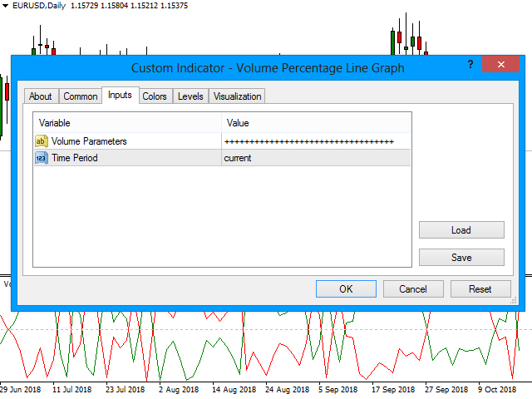Image resolution: width=532 pixels, height=399 pixels.
Task: Switch to the Common tab
Action: tap(81, 96)
